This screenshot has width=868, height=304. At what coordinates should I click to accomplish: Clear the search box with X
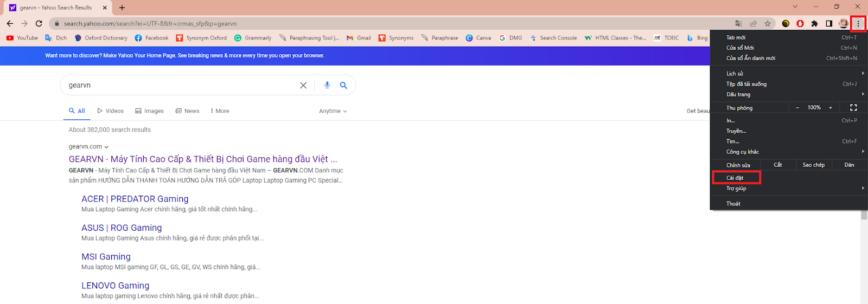click(x=303, y=85)
